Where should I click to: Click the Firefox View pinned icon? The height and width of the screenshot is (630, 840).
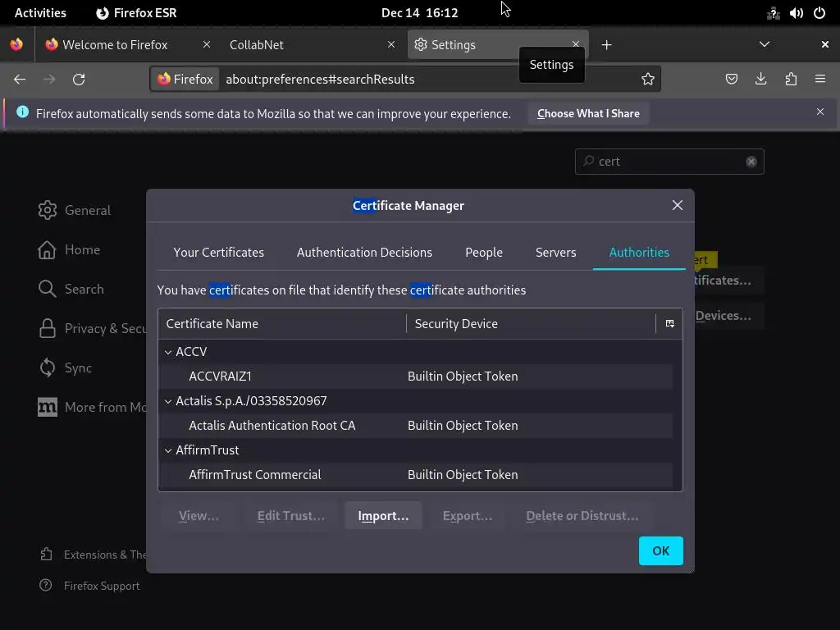(x=16, y=44)
